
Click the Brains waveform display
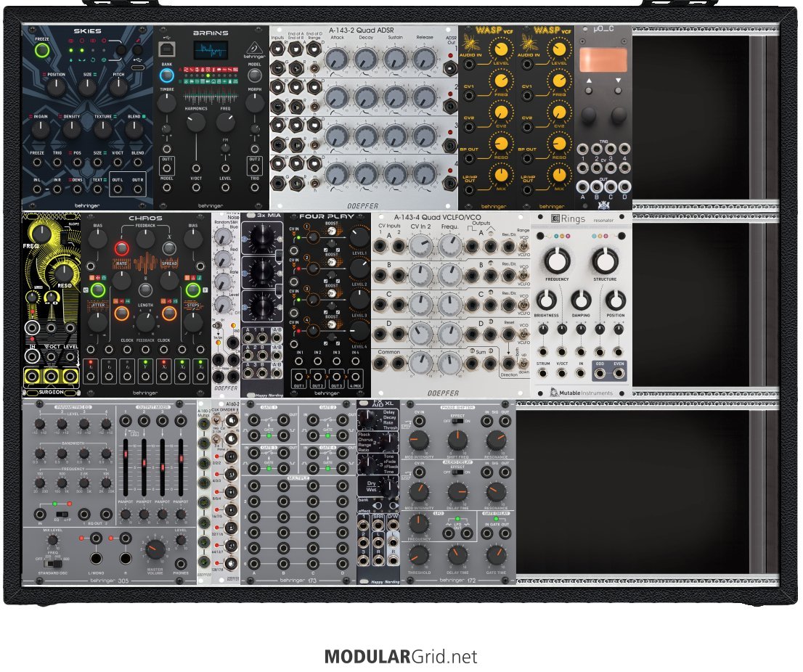click(211, 51)
